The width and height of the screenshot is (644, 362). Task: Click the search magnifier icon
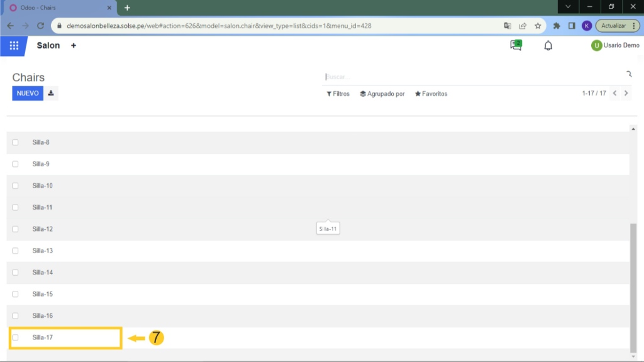(628, 74)
